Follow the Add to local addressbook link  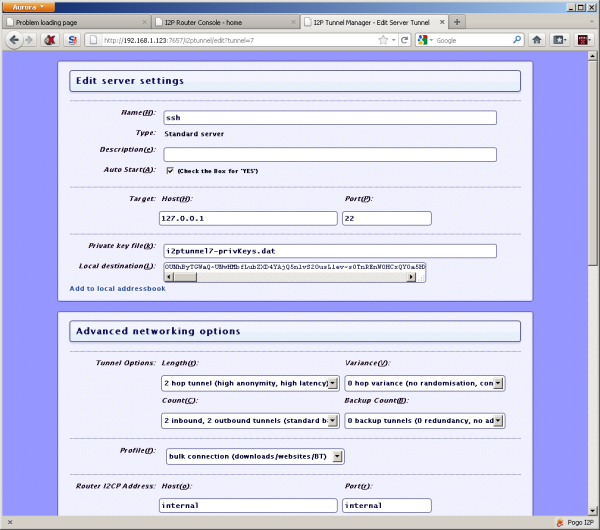pos(117,289)
